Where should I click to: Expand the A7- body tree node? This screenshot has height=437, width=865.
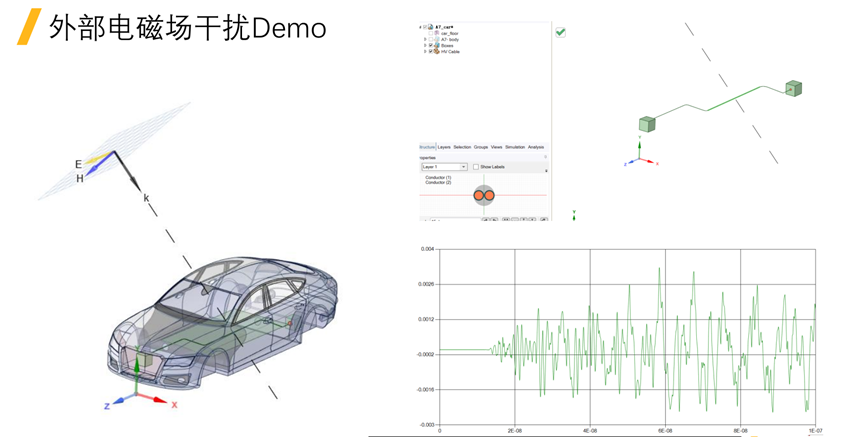pyautogui.click(x=425, y=39)
